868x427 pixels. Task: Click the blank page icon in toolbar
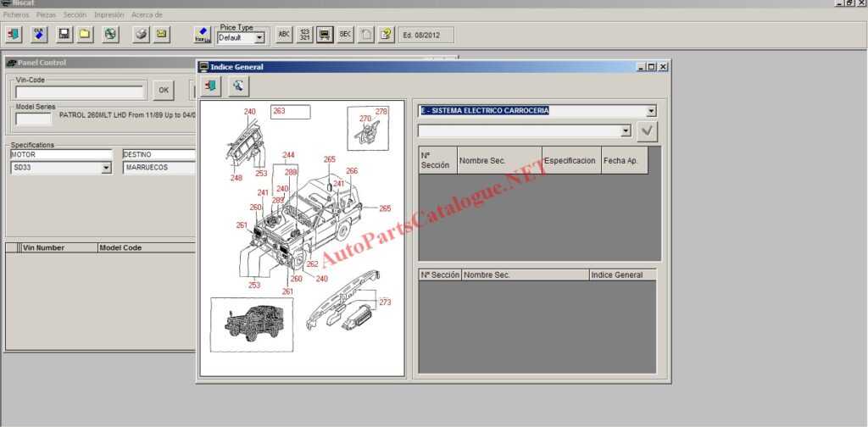tap(366, 34)
